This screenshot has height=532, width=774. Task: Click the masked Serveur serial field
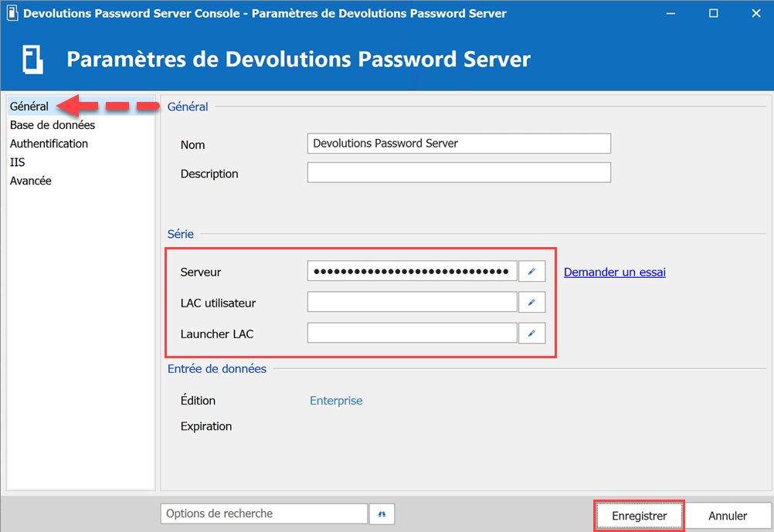point(412,271)
